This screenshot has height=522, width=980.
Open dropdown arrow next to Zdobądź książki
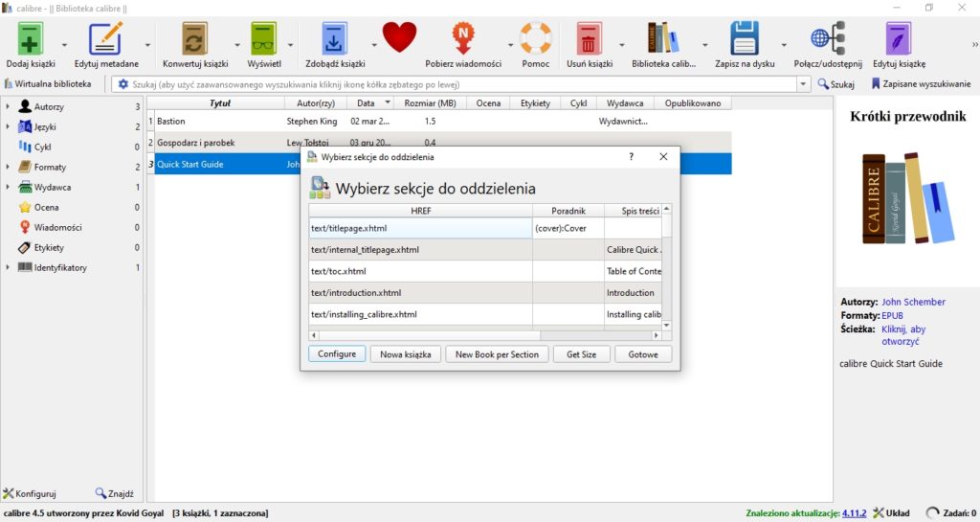tap(374, 45)
